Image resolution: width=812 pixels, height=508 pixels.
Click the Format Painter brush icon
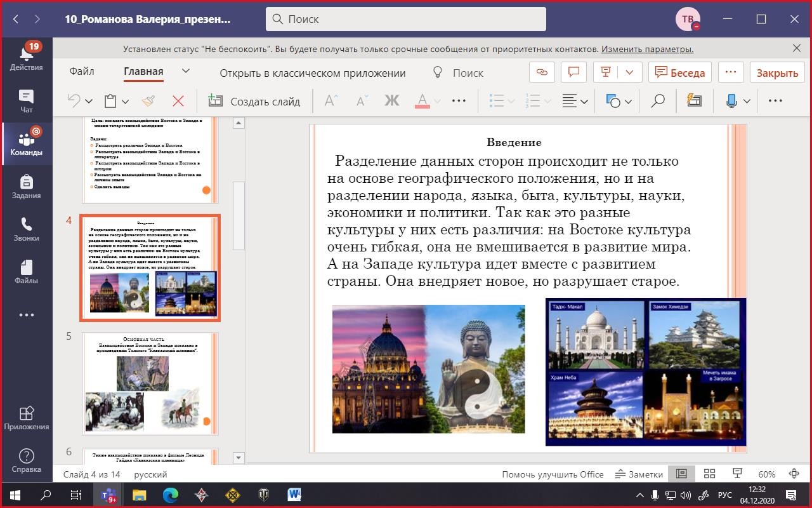tap(148, 101)
